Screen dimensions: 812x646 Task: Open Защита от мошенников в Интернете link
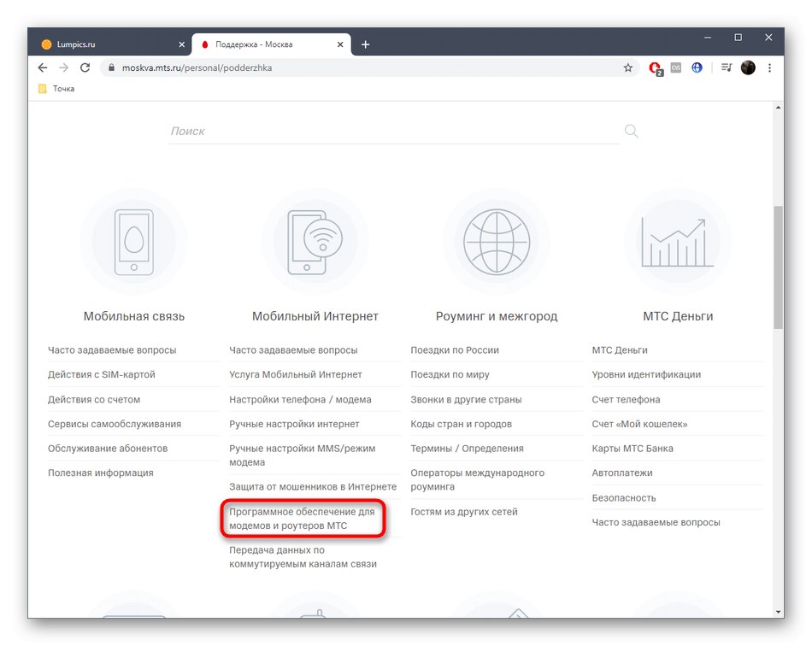[x=313, y=486]
